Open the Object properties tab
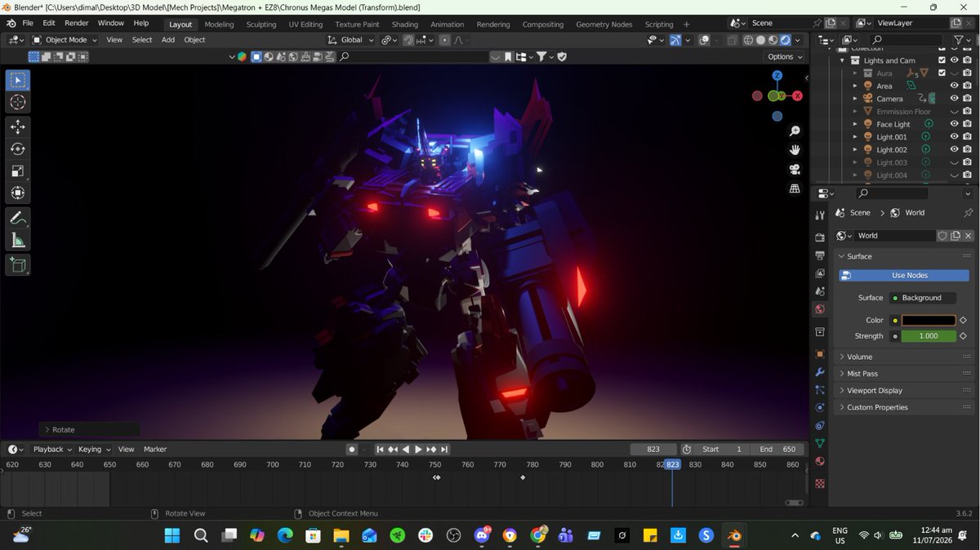The width and height of the screenshot is (980, 550). 820,354
